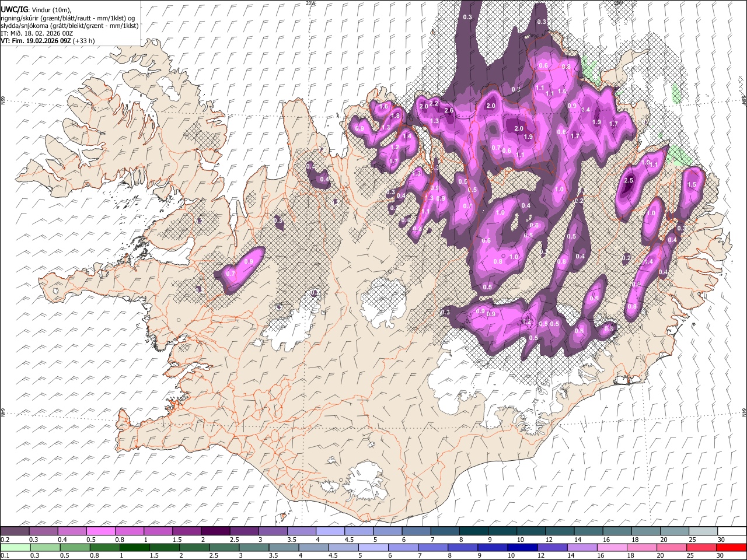
Task: Click the bottom-row legend swatch between 4.5 and 5
Action: coord(343,547)
